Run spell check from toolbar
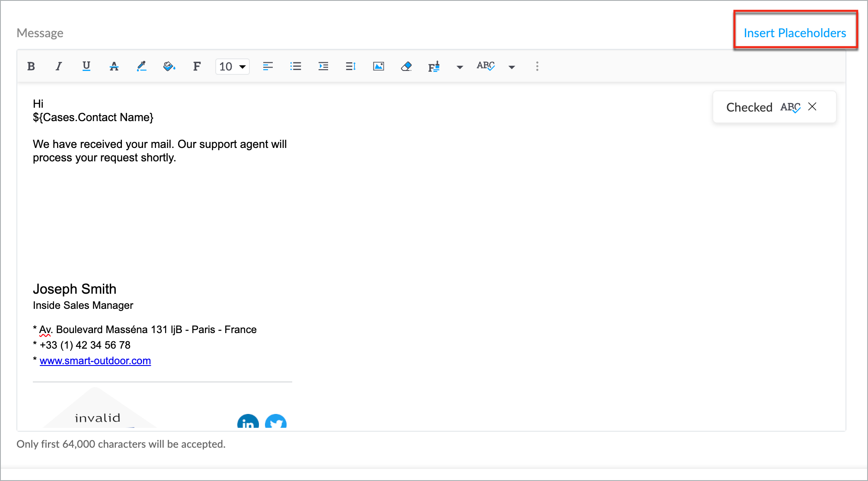Viewport: 868px width, 481px height. click(485, 66)
